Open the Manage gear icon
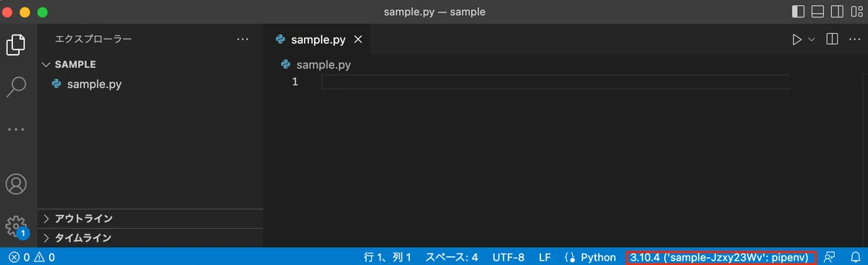868x265 pixels. coord(16,227)
